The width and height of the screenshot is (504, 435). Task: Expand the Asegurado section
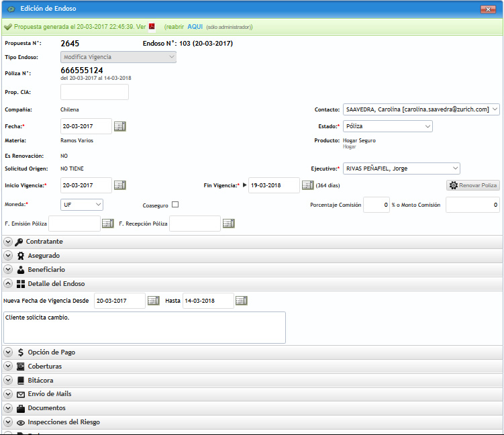[x=8, y=256]
